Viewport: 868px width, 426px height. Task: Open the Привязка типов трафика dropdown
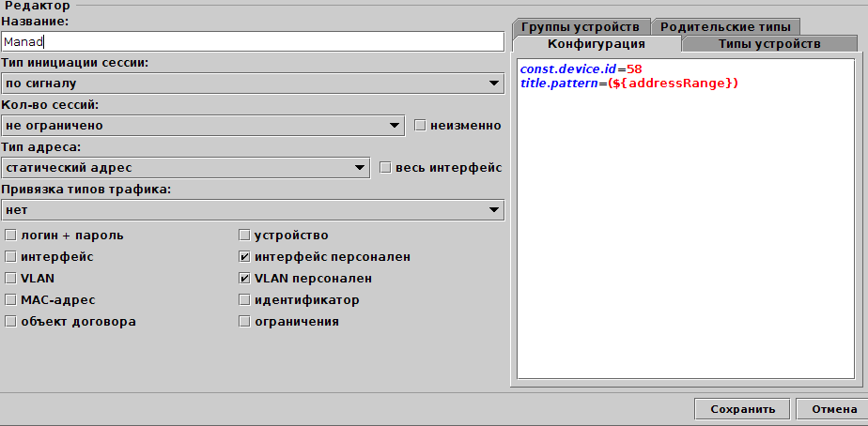pos(253,210)
